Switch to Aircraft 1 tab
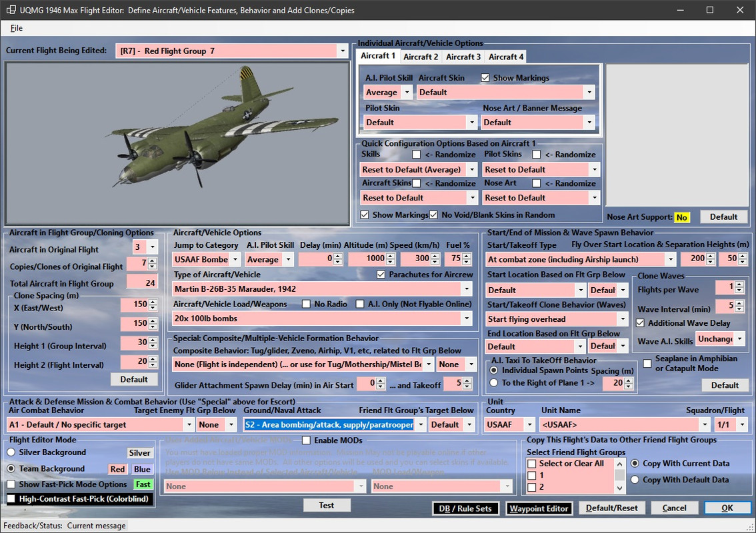 [377, 56]
